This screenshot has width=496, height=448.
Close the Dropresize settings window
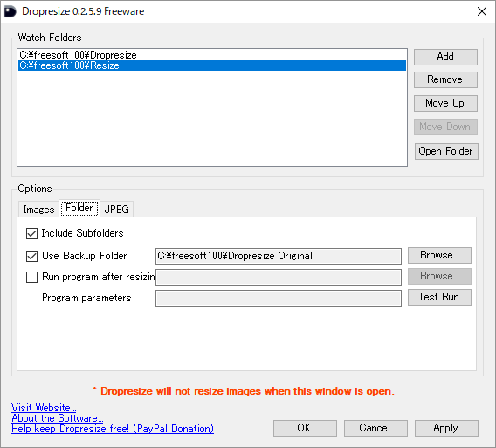pos(482,11)
